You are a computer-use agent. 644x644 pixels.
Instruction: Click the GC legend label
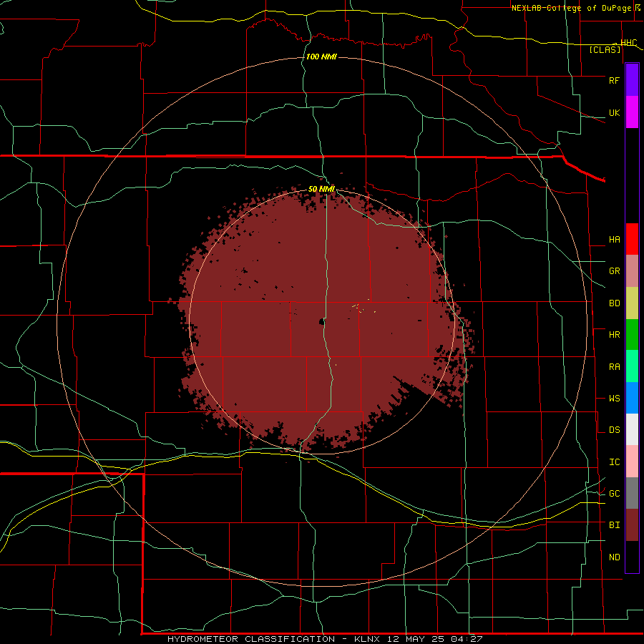[614, 494]
